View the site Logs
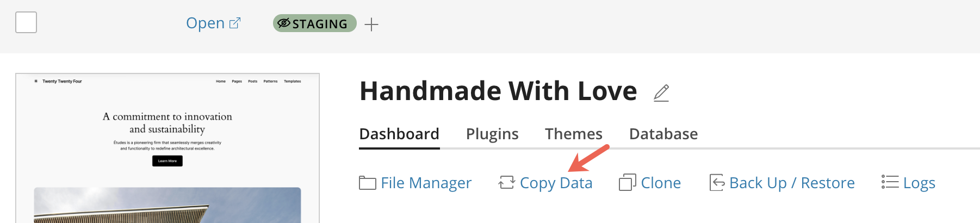The height and width of the screenshot is (223, 980). (919, 183)
